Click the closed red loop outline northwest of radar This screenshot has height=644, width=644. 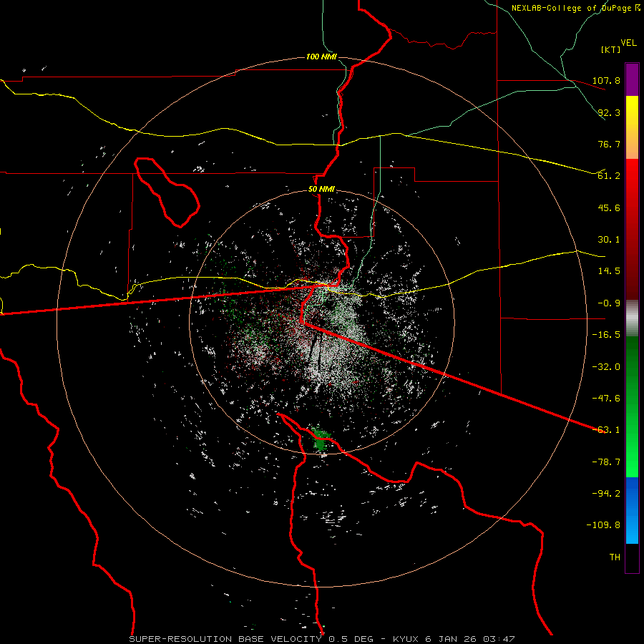pyautogui.click(x=167, y=192)
